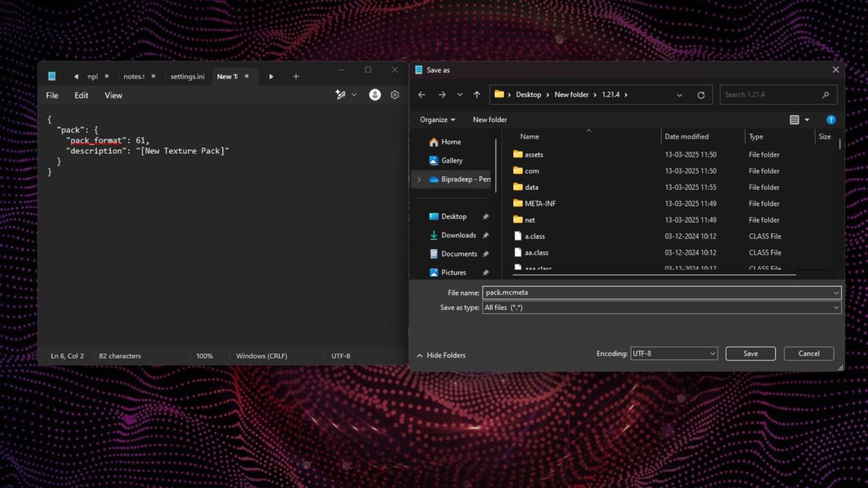Collapse folder pane with Hide Folders
This screenshot has width=868, height=488.
click(x=441, y=355)
